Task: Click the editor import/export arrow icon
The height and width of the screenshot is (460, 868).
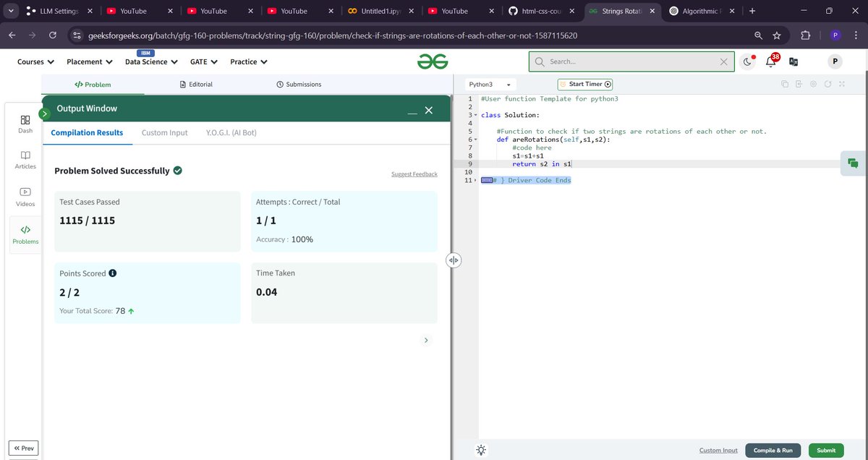Action: [799, 85]
